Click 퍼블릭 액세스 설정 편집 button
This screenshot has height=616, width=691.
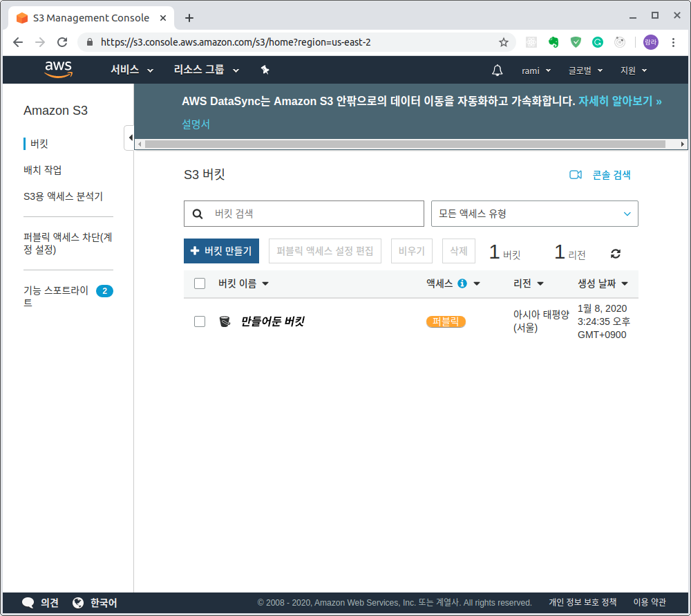(325, 251)
